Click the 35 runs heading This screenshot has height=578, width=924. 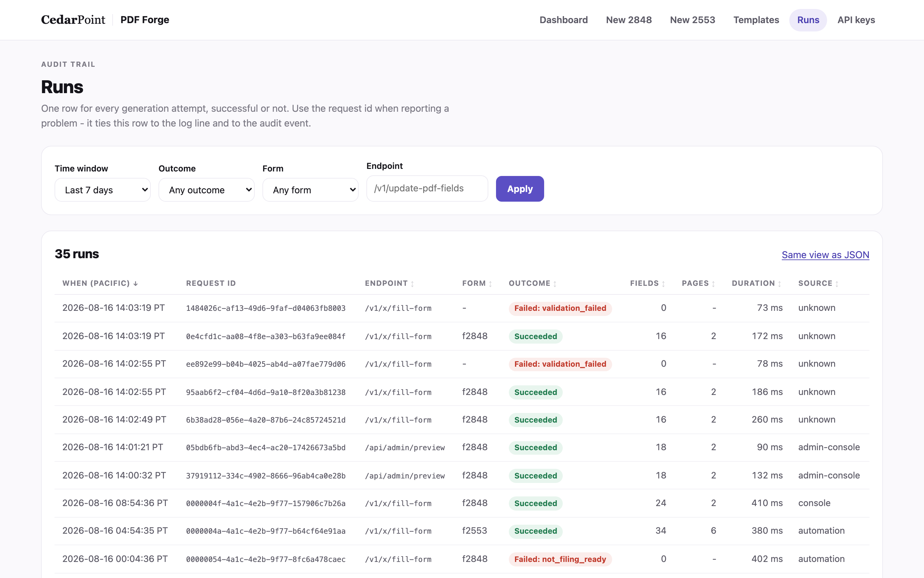pos(77,254)
